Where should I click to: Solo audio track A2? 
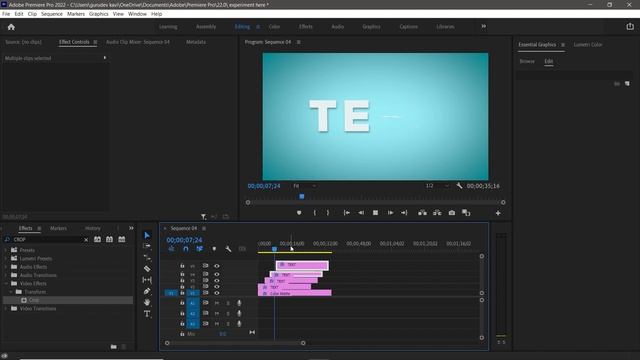[x=228, y=313]
